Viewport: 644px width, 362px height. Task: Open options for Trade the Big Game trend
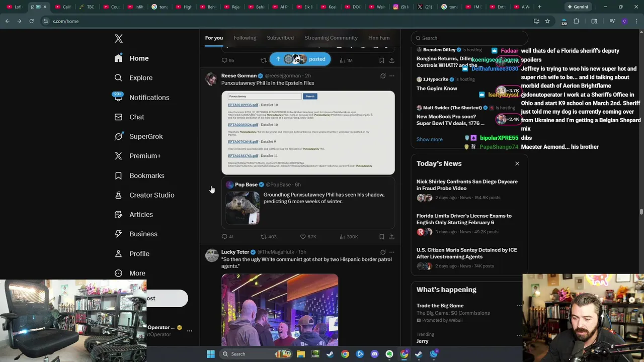519,306
